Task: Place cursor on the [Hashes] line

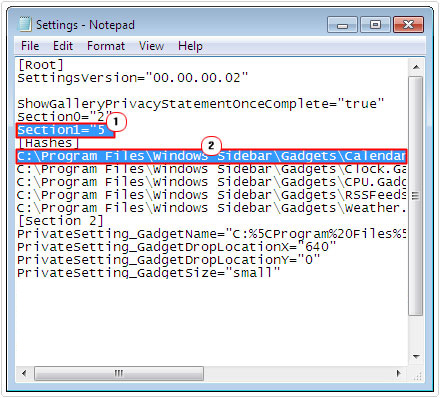Action: [48, 143]
